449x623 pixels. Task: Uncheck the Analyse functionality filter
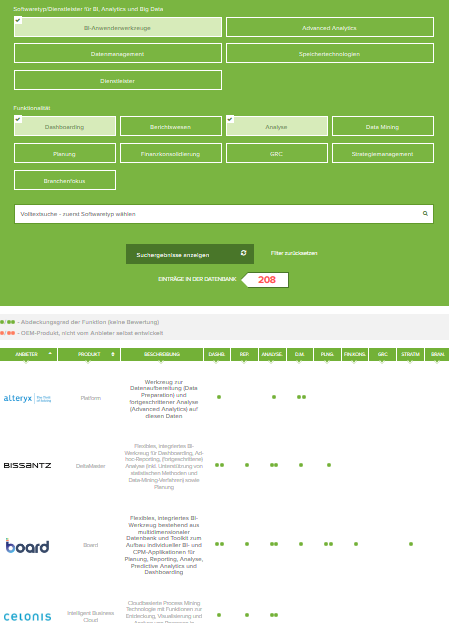click(x=277, y=126)
